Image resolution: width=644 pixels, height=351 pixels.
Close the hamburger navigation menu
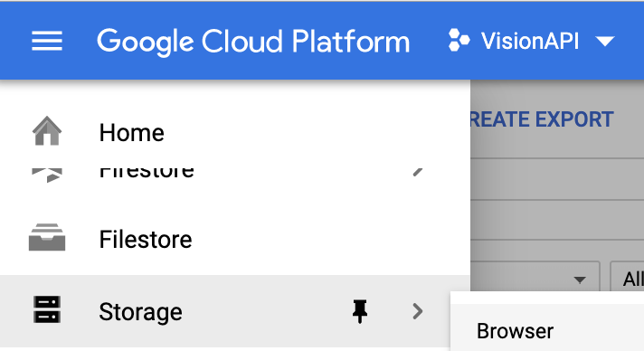click(x=47, y=41)
